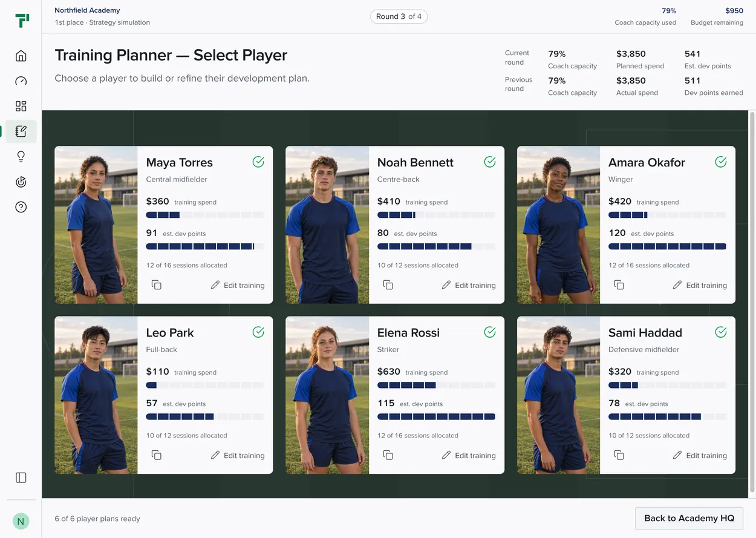Click '6 of 6 player plans ready' status
Image resolution: width=756 pixels, height=538 pixels.
tap(97, 519)
